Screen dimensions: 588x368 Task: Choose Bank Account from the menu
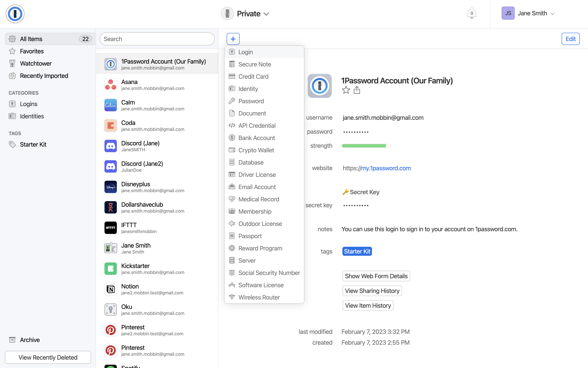click(x=264, y=138)
